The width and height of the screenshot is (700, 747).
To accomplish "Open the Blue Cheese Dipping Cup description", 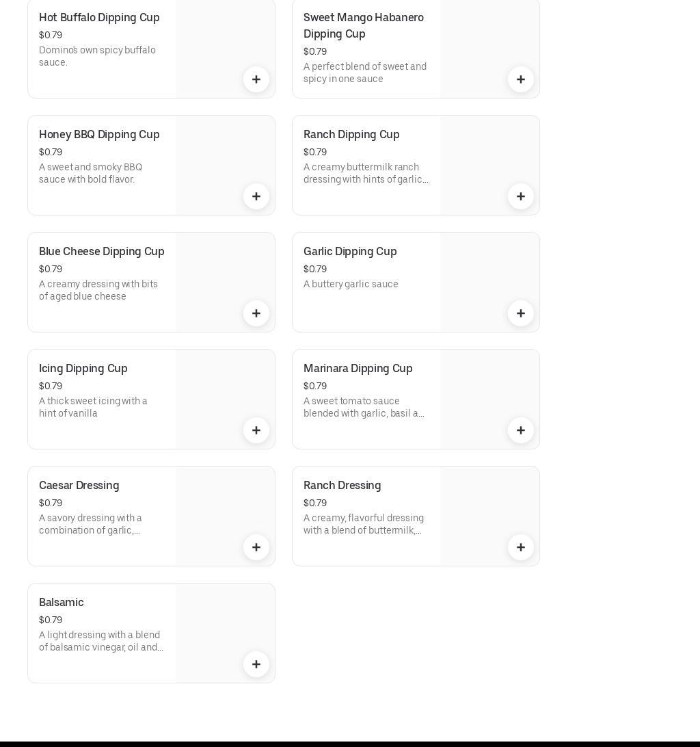I will tap(98, 290).
